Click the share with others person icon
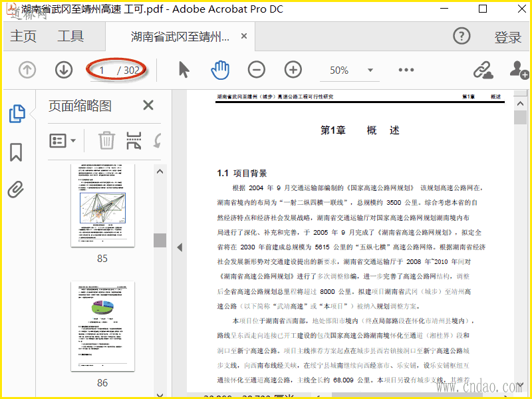Screen dimensions: 532x399 [519, 70]
